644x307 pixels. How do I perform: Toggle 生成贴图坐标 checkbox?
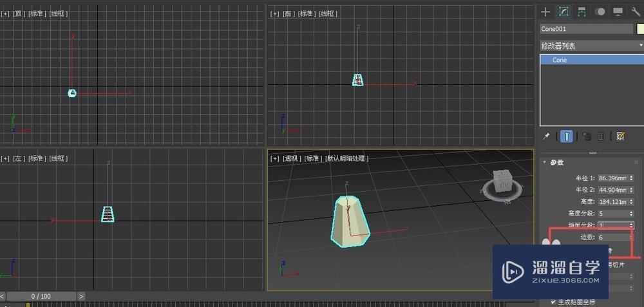[x=553, y=302]
